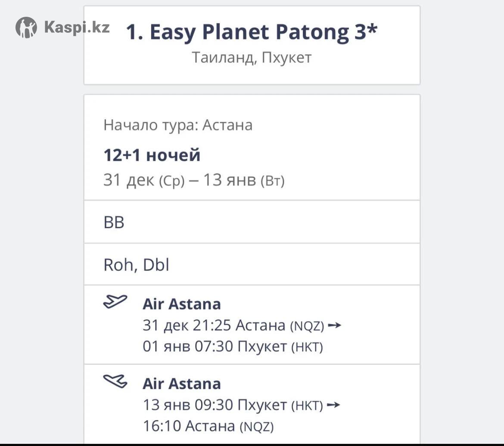Click the outbound Air Astana airline name

(x=181, y=304)
